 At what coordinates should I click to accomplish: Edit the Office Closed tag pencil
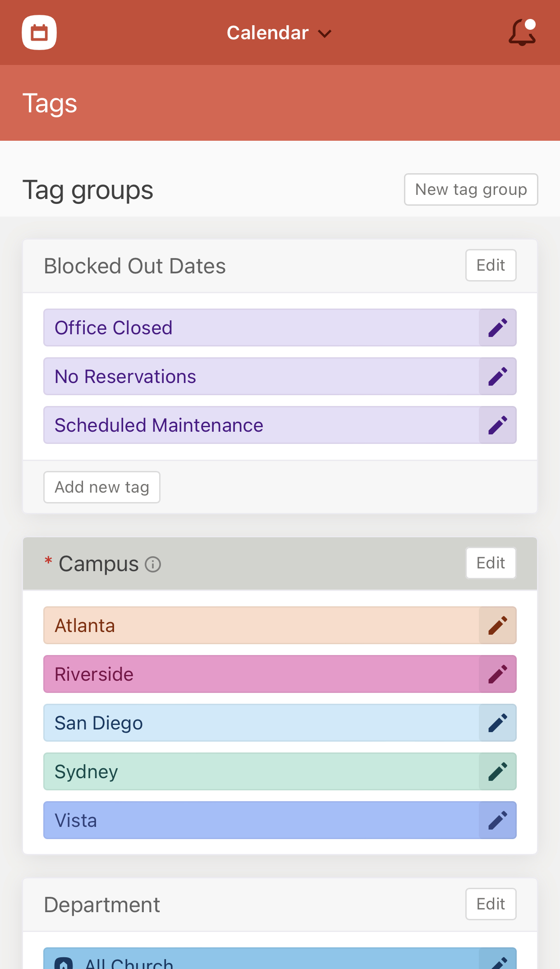click(x=498, y=328)
